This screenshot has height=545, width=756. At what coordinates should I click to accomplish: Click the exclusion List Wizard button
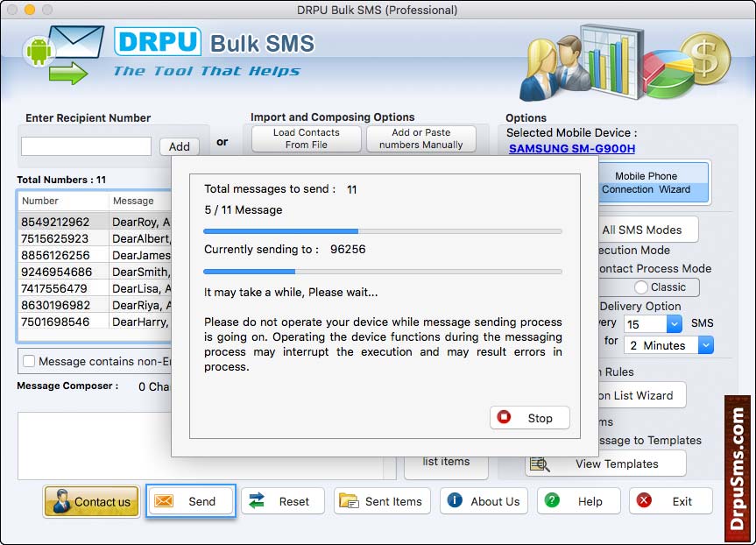tap(642, 395)
